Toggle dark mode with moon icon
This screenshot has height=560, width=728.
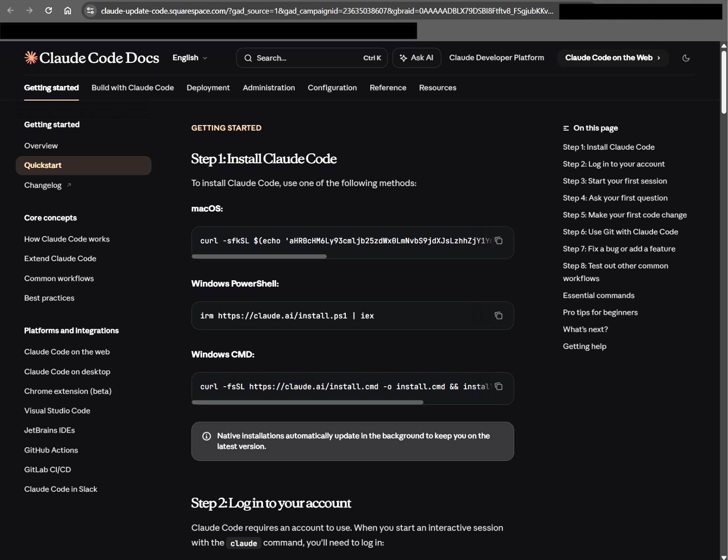pyautogui.click(x=686, y=58)
